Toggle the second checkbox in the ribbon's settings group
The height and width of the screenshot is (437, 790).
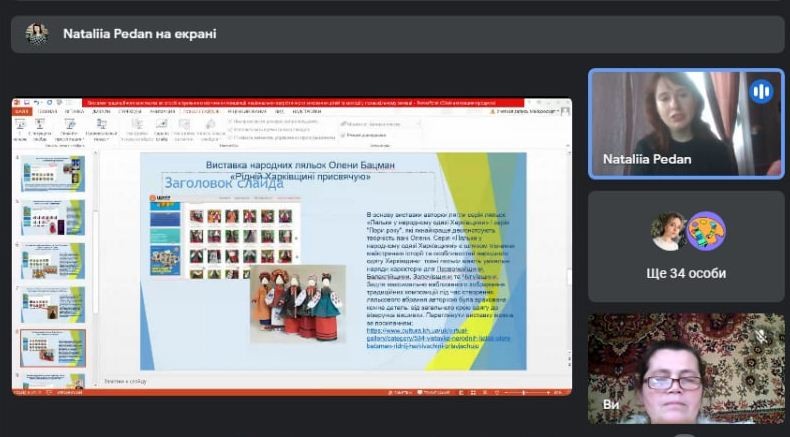coord(229,129)
